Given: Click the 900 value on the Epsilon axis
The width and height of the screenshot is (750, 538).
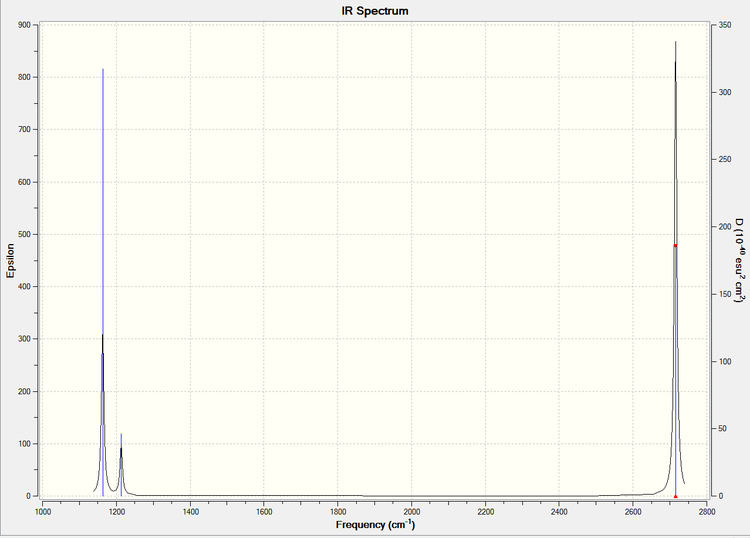Looking at the screenshot, I should click(24, 25).
